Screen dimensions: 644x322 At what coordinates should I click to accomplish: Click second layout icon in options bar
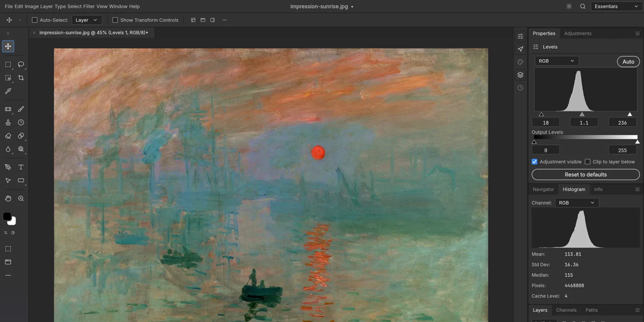pos(203,20)
